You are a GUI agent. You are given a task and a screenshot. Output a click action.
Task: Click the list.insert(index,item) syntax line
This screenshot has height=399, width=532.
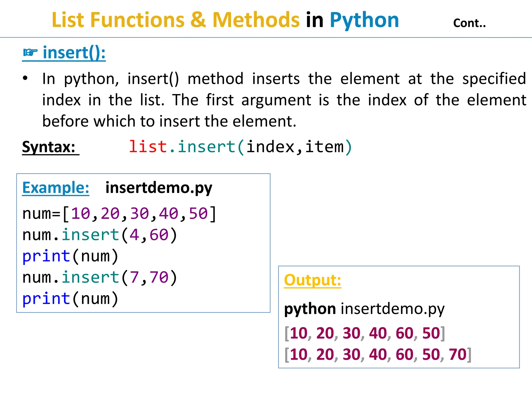click(x=240, y=147)
